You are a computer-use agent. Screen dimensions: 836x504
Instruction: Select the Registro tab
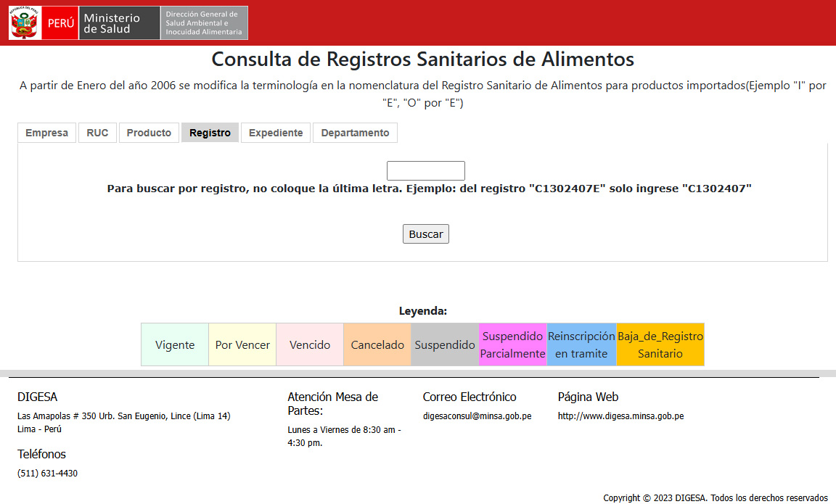click(x=210, y=133)
